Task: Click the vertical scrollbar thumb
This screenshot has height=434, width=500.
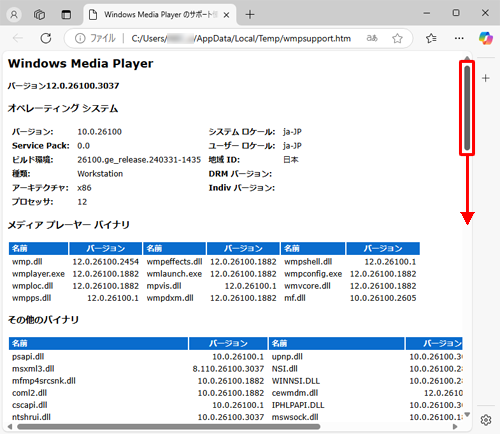Action: click(467, 108)
